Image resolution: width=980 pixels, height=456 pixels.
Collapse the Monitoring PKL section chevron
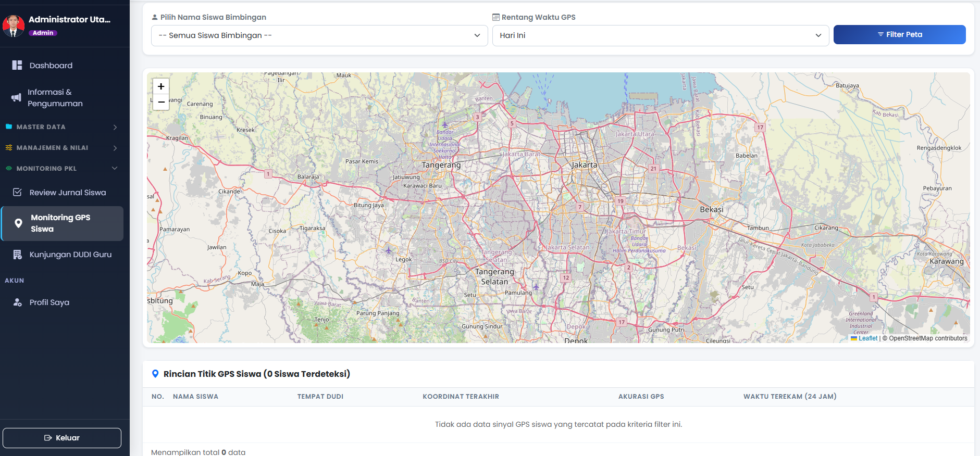115,168
